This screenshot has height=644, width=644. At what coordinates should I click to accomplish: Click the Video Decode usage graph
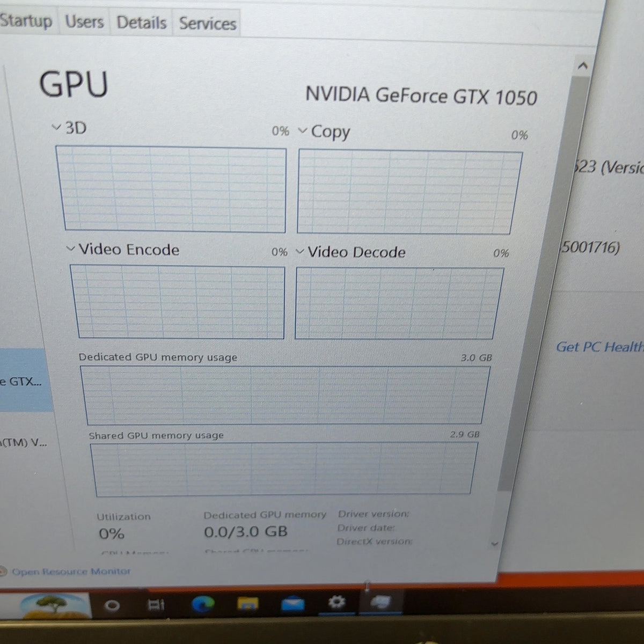tap(399, 303)
